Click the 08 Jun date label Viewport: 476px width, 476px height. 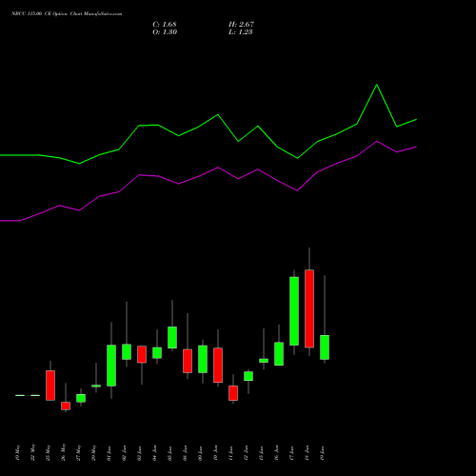(185, 453)
